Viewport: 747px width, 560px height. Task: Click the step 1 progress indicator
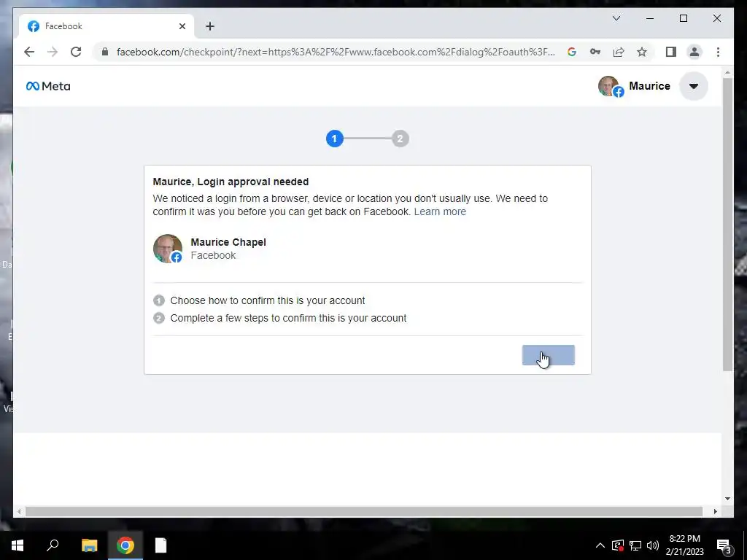334,139
